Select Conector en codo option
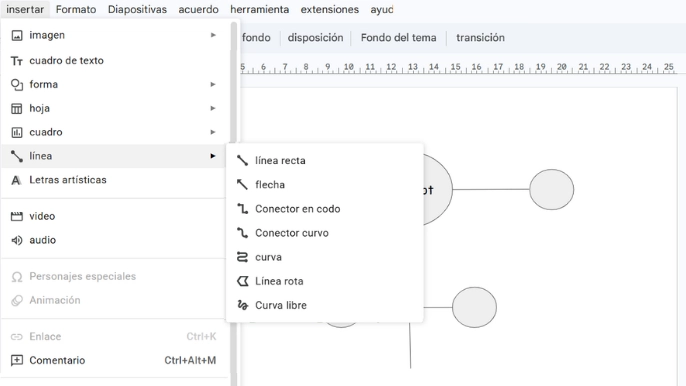The height and width of the screenshot is (386, 686). pyautogui.click(x=325, y=209)
